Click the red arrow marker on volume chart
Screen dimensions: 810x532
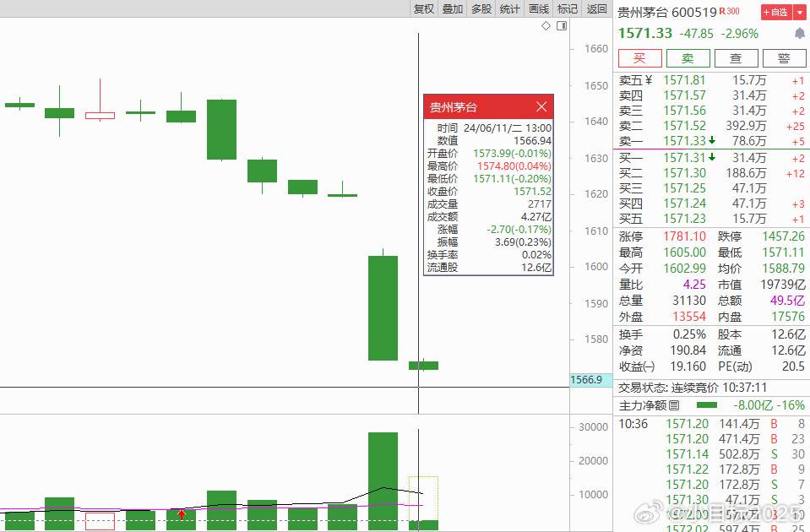[182, 514]
